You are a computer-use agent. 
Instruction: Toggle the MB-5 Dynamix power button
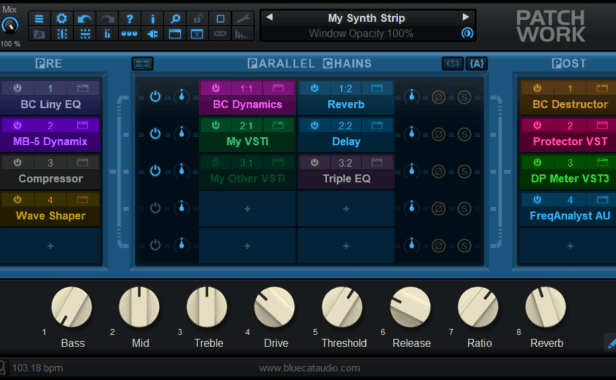click(x=17, y=125)
